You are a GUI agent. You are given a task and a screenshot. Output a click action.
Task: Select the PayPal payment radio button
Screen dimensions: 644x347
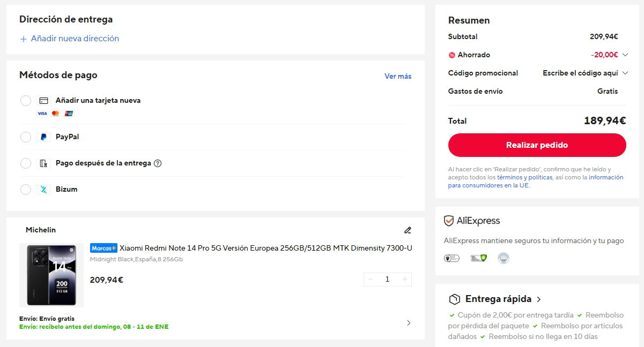[x=26, y=137]
